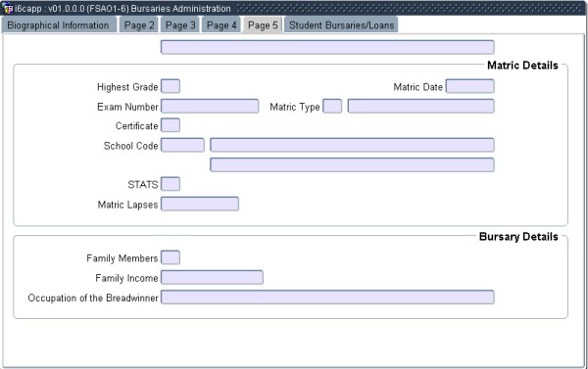Click the Occupation of the Breadwinner field
This screenshot has height=369, width=588.
pyautogui.click(x=327, y=298)
